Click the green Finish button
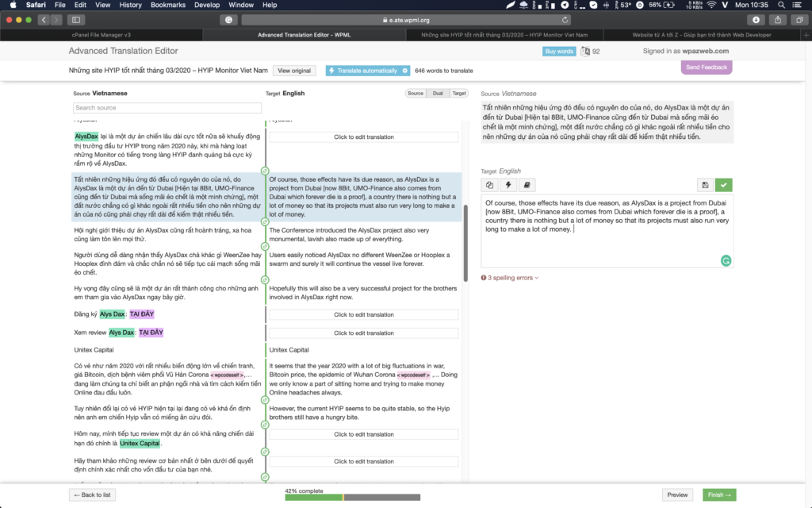This screenshot has height=508, width=812. click(718, 495)
